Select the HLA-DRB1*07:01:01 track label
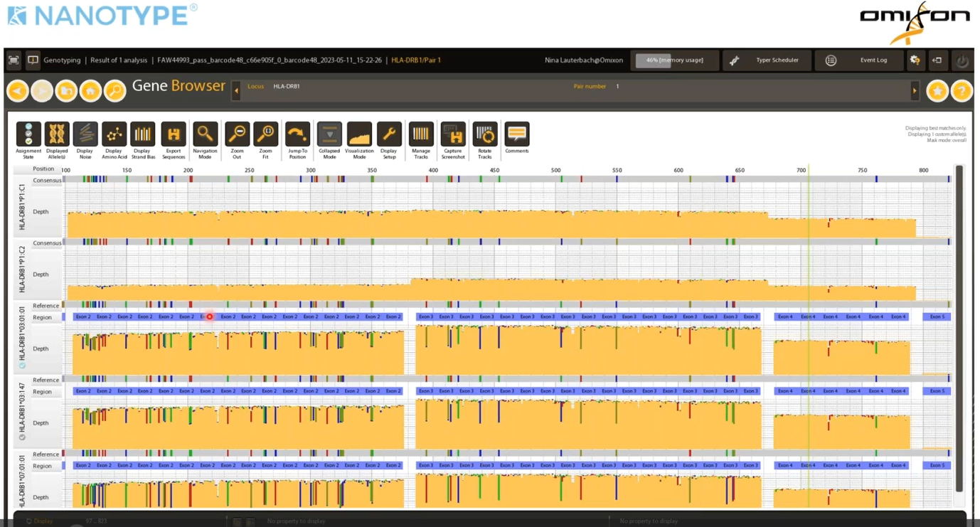980x527 pixels. click(22, 481)
